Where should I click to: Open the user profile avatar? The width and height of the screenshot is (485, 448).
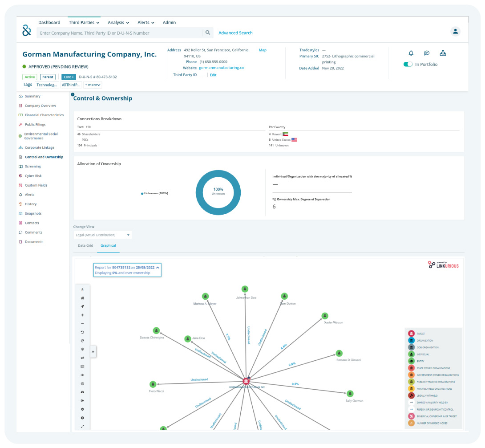[x=455, y=32]
